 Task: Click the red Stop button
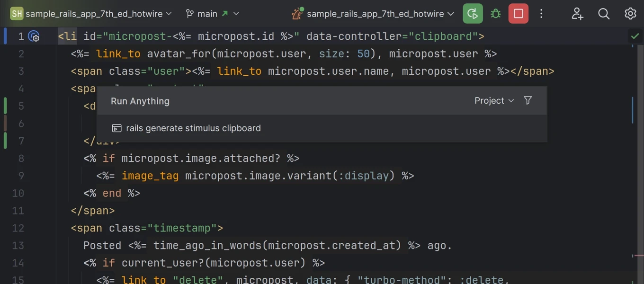(519, 14)
